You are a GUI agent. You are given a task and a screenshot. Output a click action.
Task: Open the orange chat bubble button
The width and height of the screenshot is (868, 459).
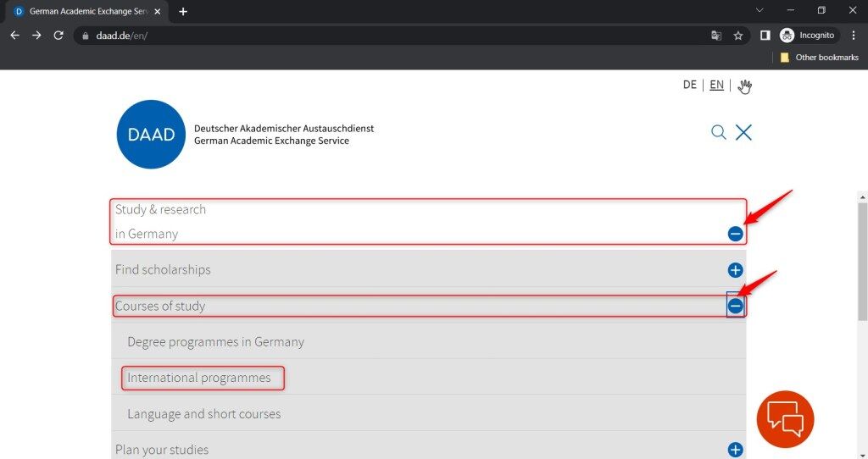point(785,418)
